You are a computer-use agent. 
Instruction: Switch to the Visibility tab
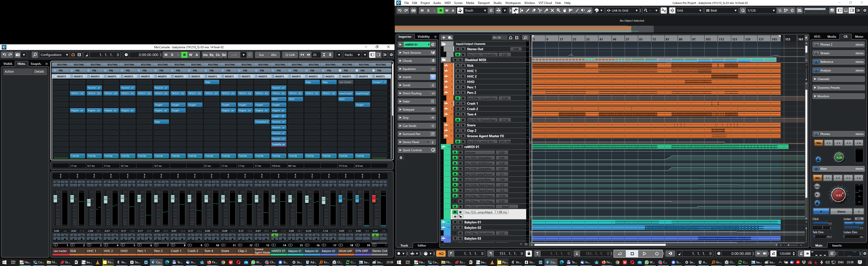[x=424, y=37]
